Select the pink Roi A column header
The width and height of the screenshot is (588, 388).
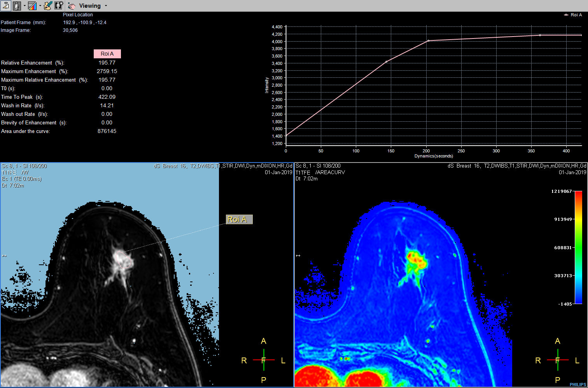point(107,54)
